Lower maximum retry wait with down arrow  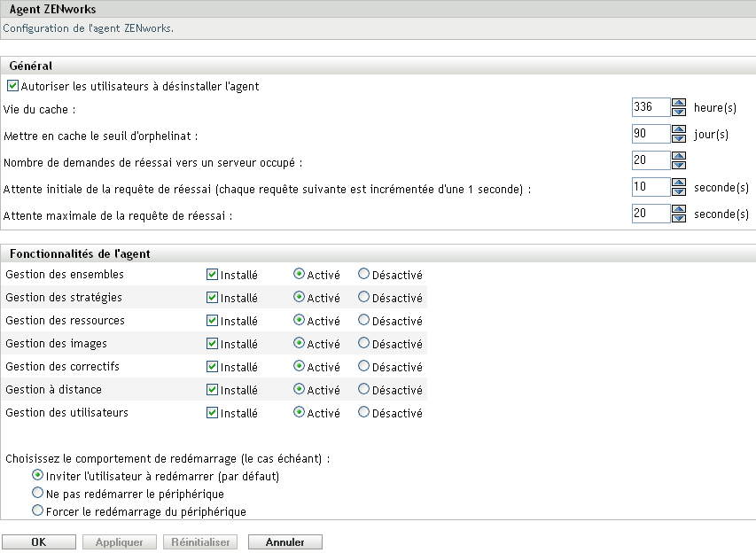coord(680,218)
